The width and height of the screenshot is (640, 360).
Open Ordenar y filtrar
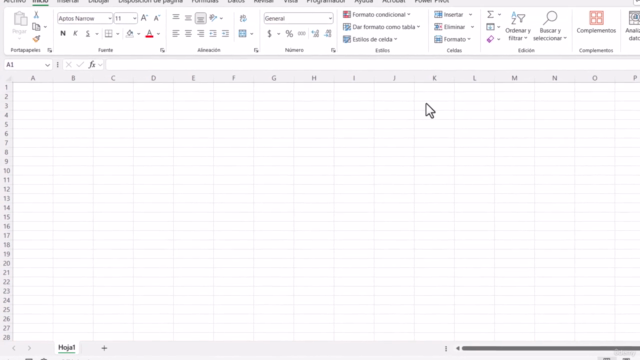point(518,27)
